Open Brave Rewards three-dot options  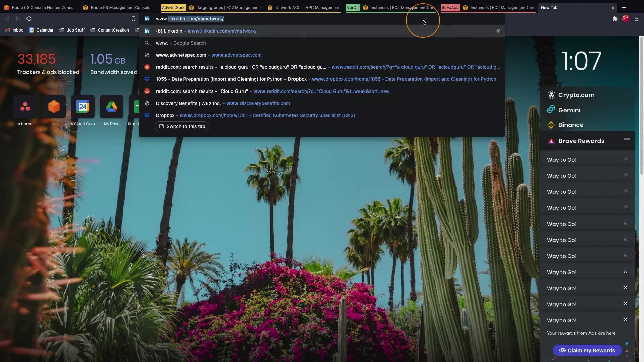coord(627,139)
